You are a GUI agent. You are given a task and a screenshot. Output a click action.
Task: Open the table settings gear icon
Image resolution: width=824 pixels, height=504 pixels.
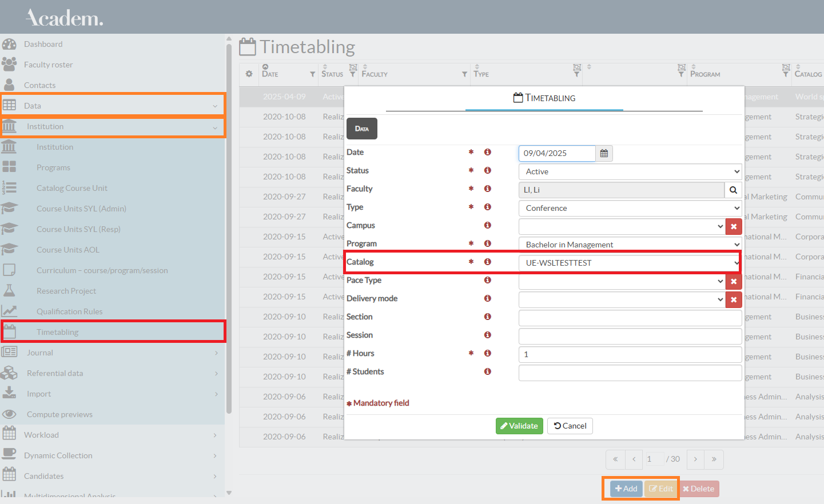[x=249, y=74]
